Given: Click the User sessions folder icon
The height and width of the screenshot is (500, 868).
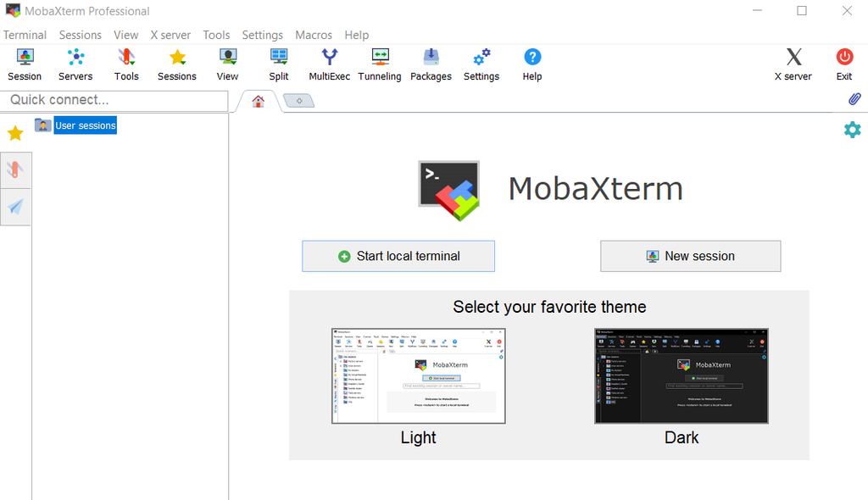Looking at the screenshot, I should coord(42,125).
